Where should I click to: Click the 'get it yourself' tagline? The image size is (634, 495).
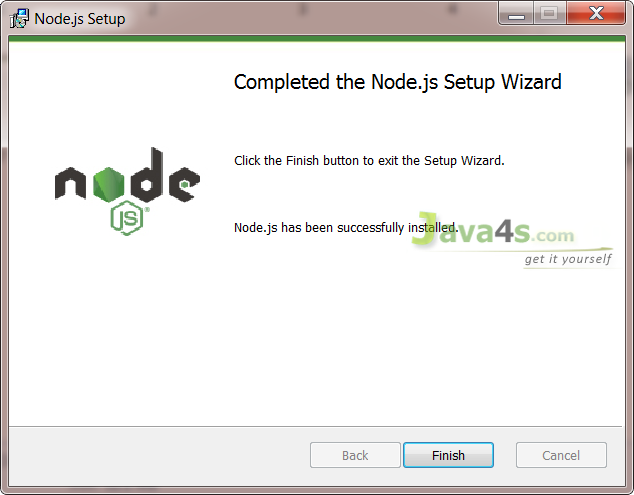tap(568, 259)
